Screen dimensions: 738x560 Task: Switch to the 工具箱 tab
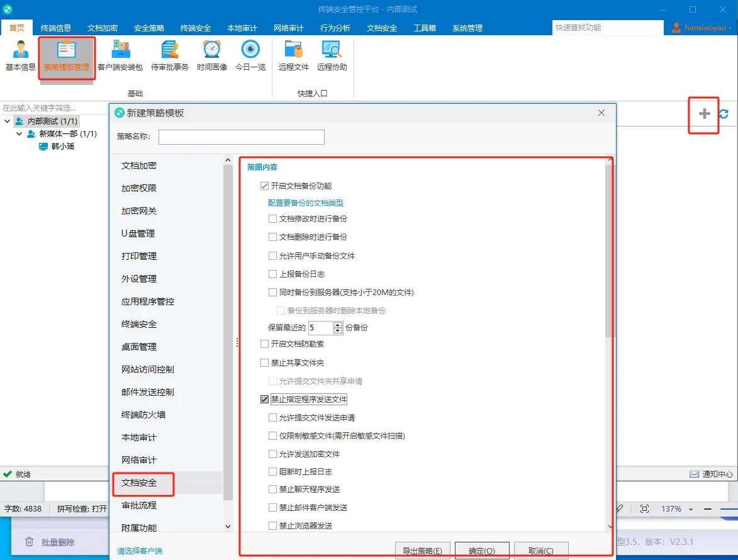tap(425, 28)
